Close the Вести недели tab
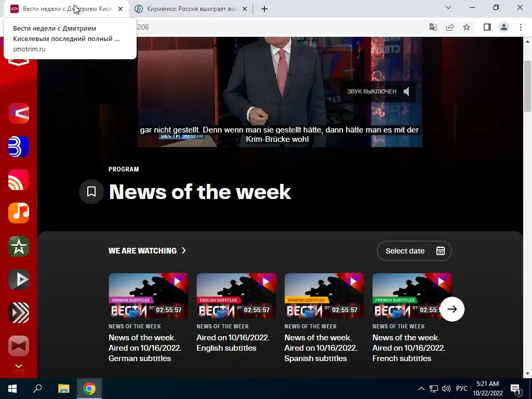532x399 pixels. pos(121,9)
